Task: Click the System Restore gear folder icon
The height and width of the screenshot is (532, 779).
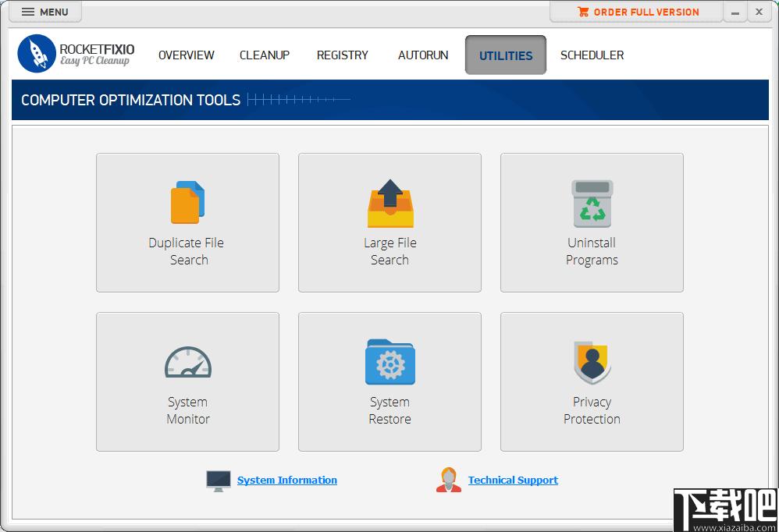Action: [x=390, y=362]
